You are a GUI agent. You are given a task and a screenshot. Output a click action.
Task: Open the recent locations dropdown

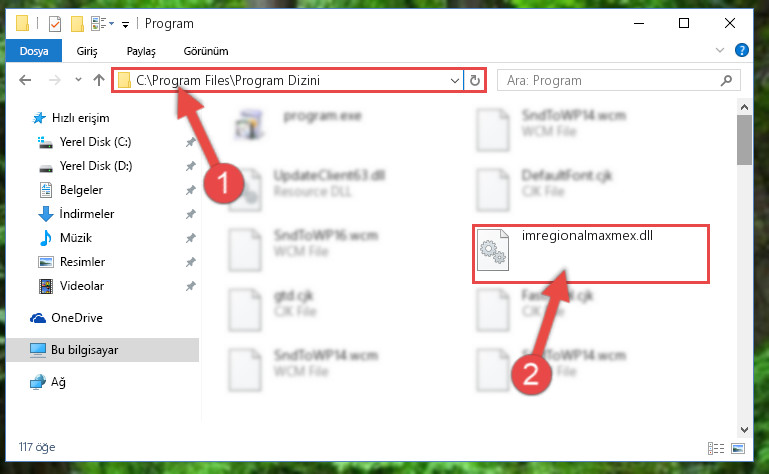click(78, 79)
